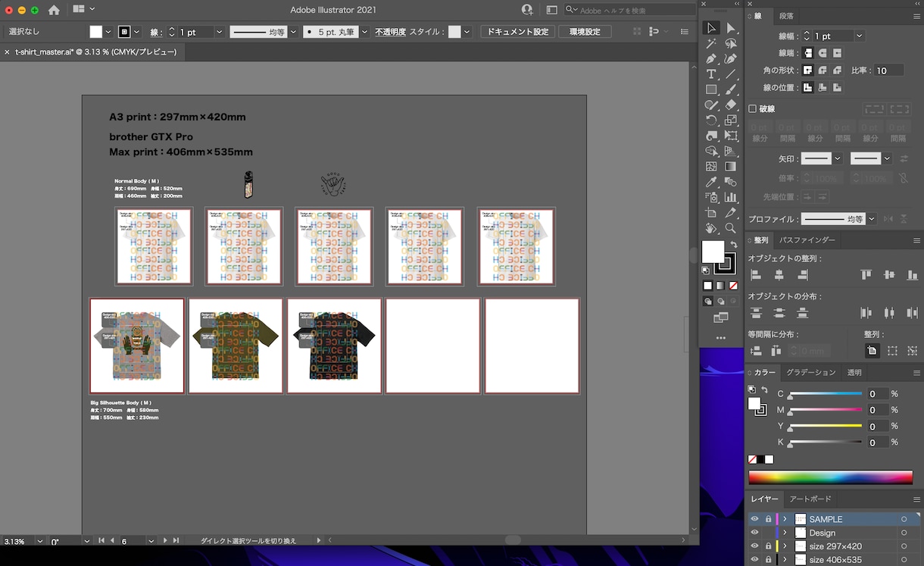The image size is (924, 566).
Task: Select the Direct Selection tool
Action: [731, 28]
